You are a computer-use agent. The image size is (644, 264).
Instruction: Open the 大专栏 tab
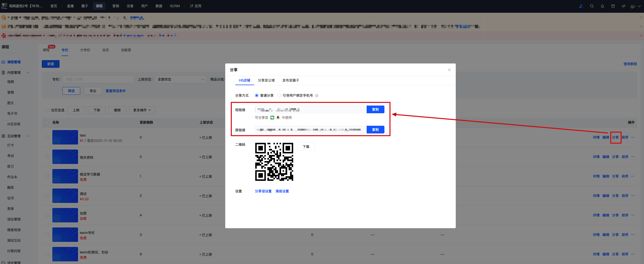point(85,50)
